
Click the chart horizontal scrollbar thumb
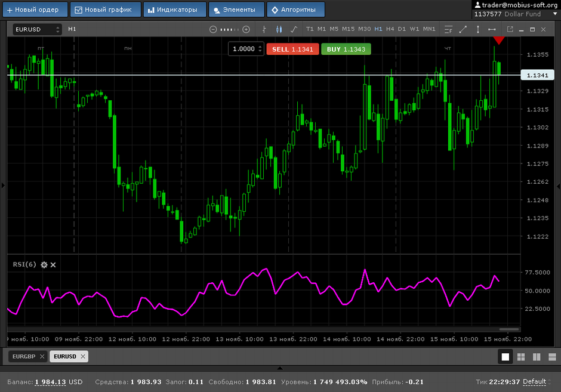pyautogui.click(x=509, y=329)
